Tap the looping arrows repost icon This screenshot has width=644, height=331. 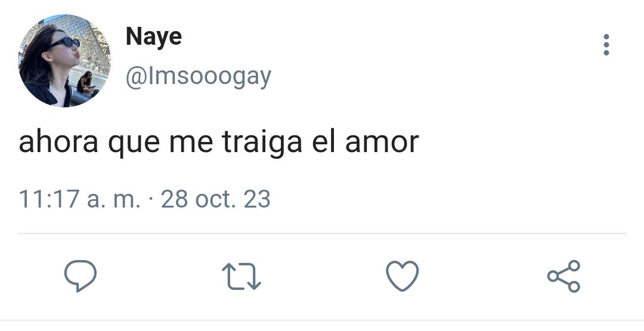[241, 276]
